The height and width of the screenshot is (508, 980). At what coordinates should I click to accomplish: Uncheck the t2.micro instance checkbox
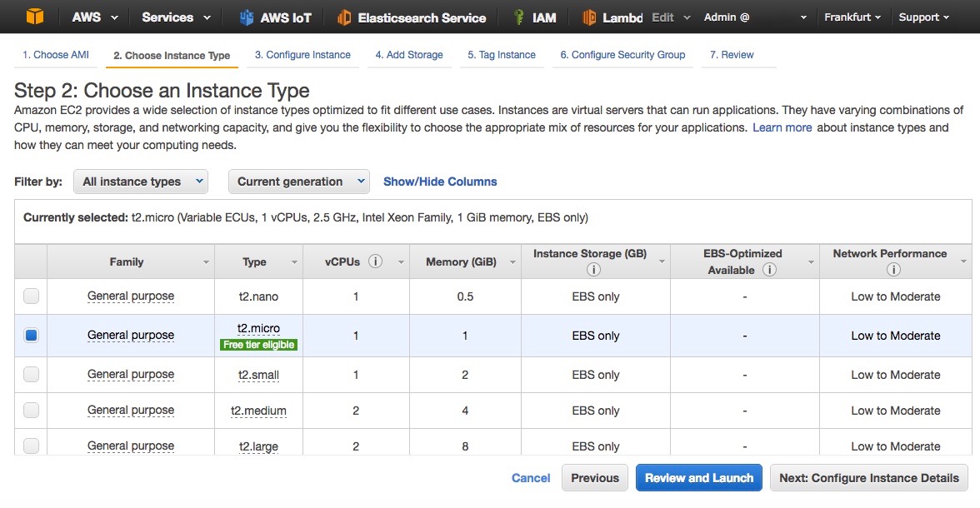click(x=31, y=336)
